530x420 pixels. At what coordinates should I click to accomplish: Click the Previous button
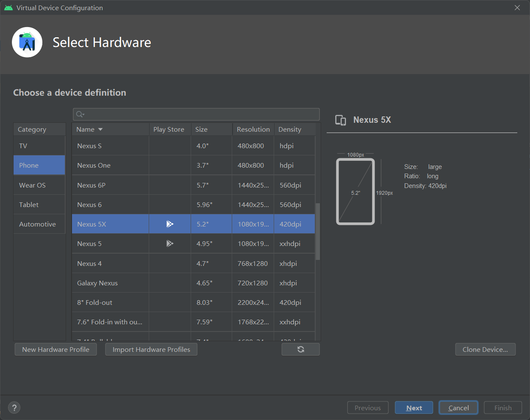368,408
